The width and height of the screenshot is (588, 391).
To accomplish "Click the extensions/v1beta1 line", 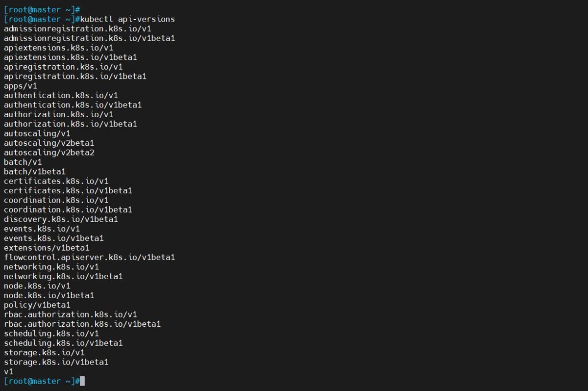I will point(47,248).
